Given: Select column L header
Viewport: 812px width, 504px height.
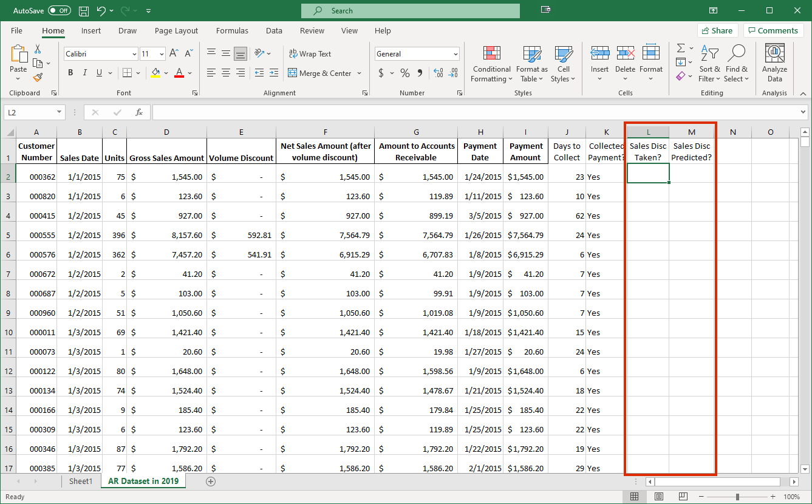Looking at the screenshot, I should 648,132.
